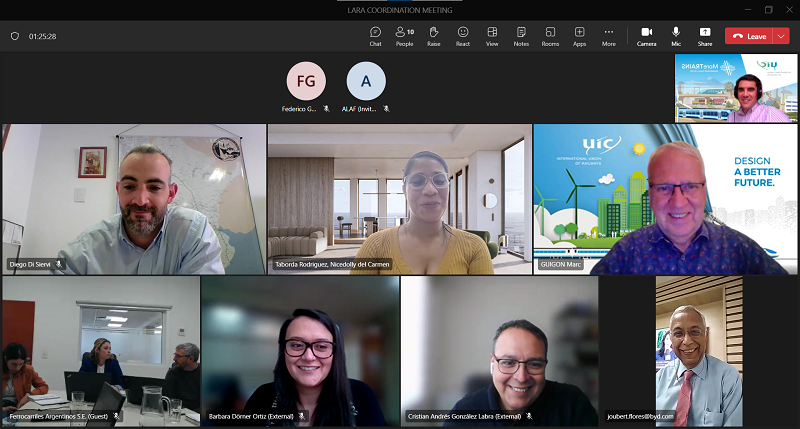
Task: Raise your hand in the meeting
Action: 433,35
